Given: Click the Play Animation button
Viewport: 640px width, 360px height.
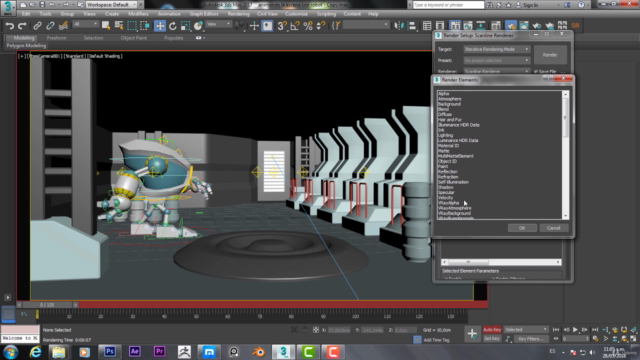Looking at the screenshot, I should (x=575, y=329).
